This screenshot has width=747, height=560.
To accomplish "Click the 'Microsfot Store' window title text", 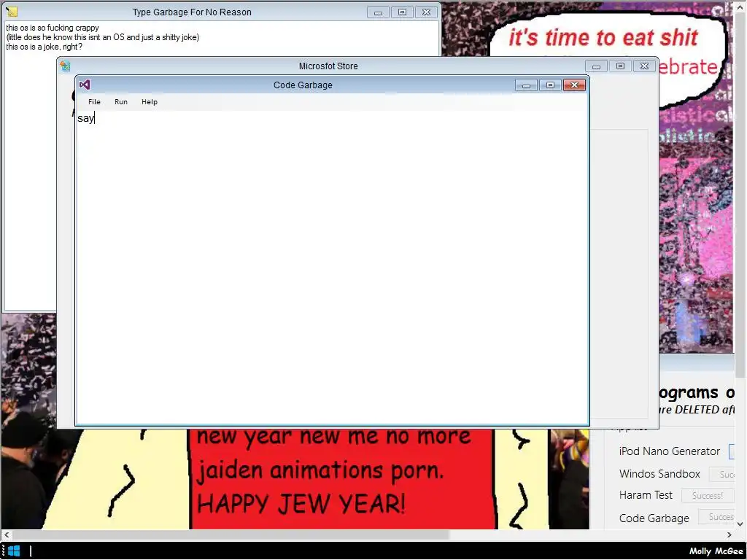I will (328, 66).
